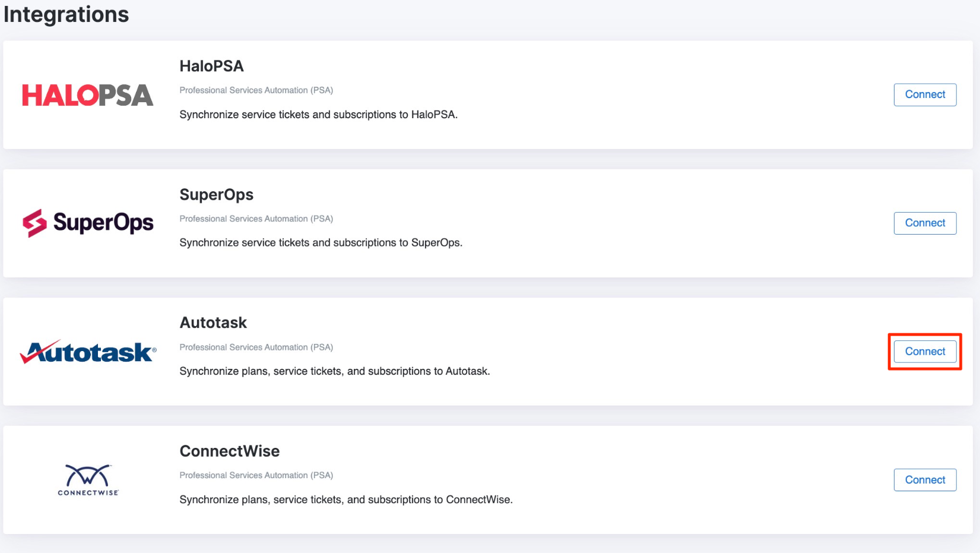Click the PSA subtitle under SuperOps
Screen dimensions: 980x553
click(256, 219)
